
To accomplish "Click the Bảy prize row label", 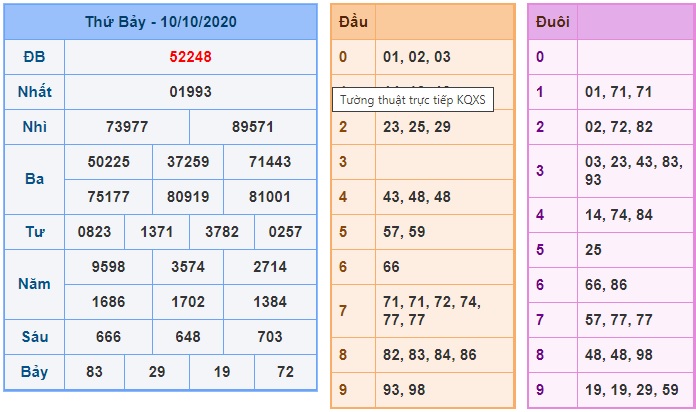I will pyautogui.click(x=35, y=372).
